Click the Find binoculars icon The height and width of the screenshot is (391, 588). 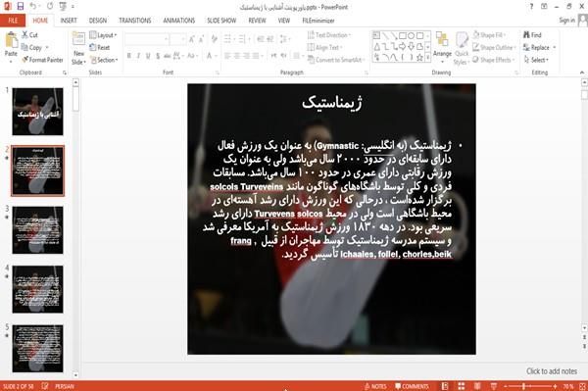[527, 35]
